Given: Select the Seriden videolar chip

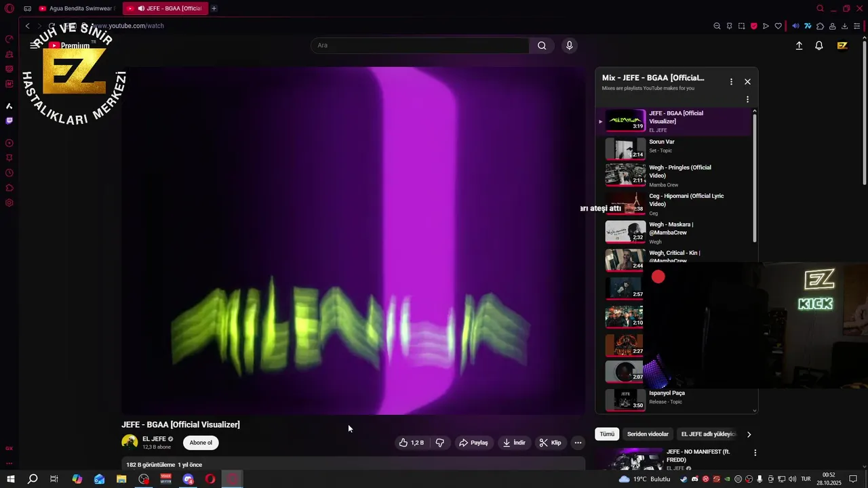Looking at the screenshot, I should click(x=648, y=434).
